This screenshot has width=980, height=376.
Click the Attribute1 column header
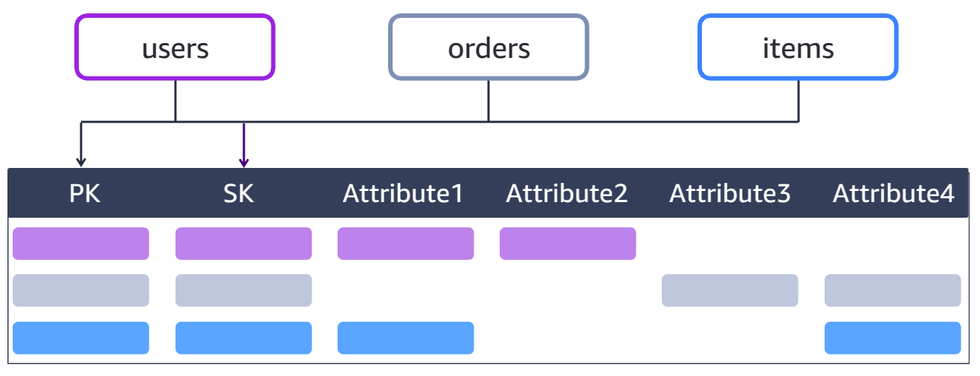[403, 194]
